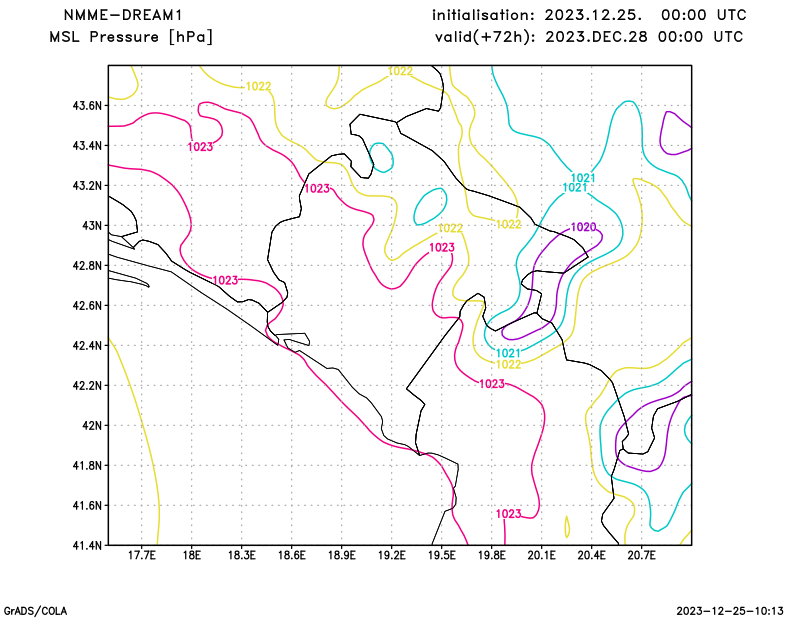Viewport: 800px width, 618px height.
Task: Select the 41.8N latitude label
Action: [87, 465]
